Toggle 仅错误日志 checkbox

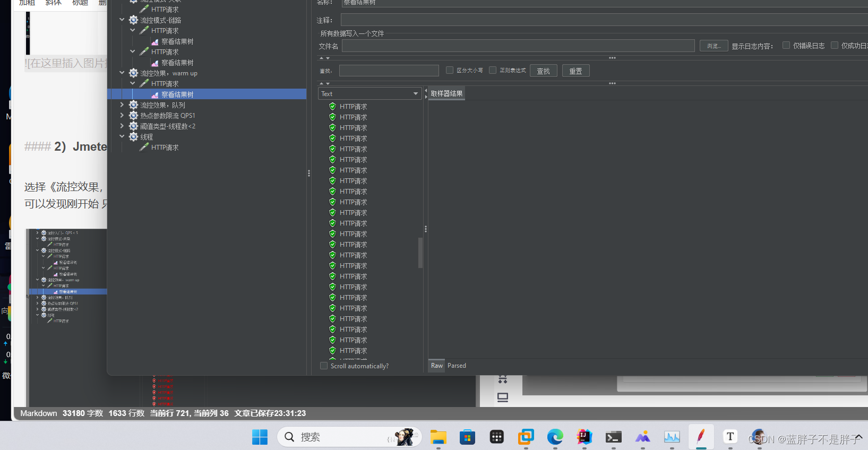click(786, 45)
